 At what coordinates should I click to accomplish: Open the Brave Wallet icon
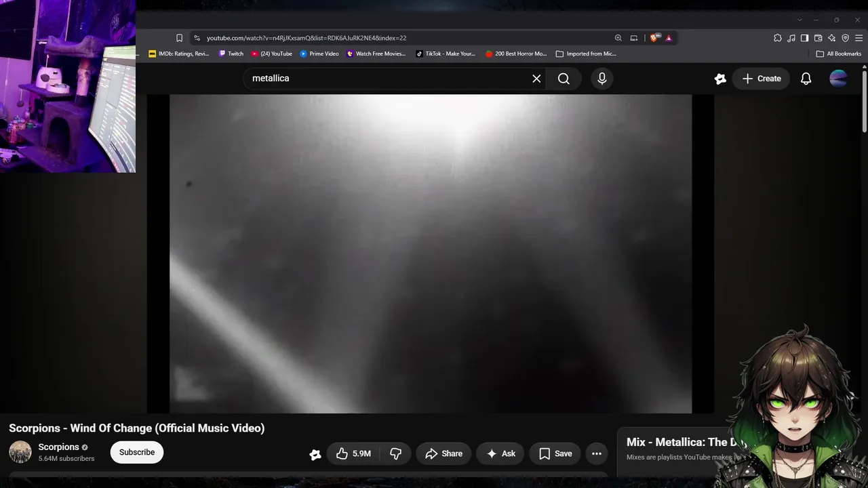click(x=818, y=38)
